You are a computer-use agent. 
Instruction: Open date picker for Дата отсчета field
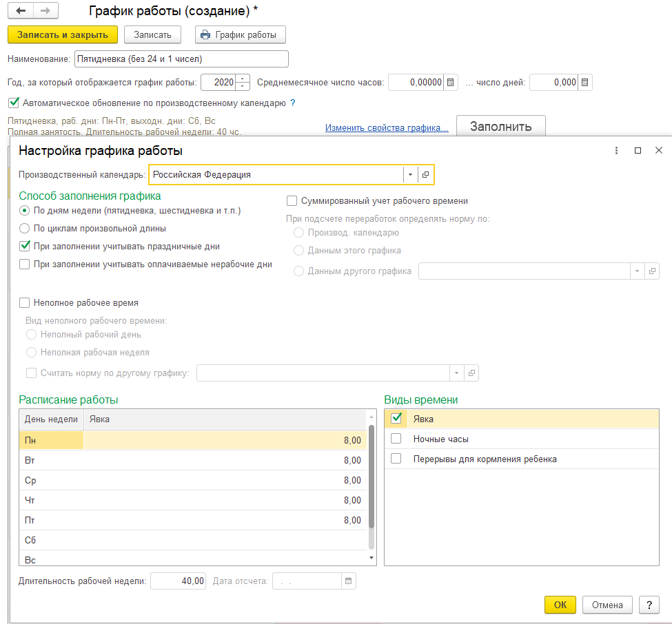click(x=349, y=581)
